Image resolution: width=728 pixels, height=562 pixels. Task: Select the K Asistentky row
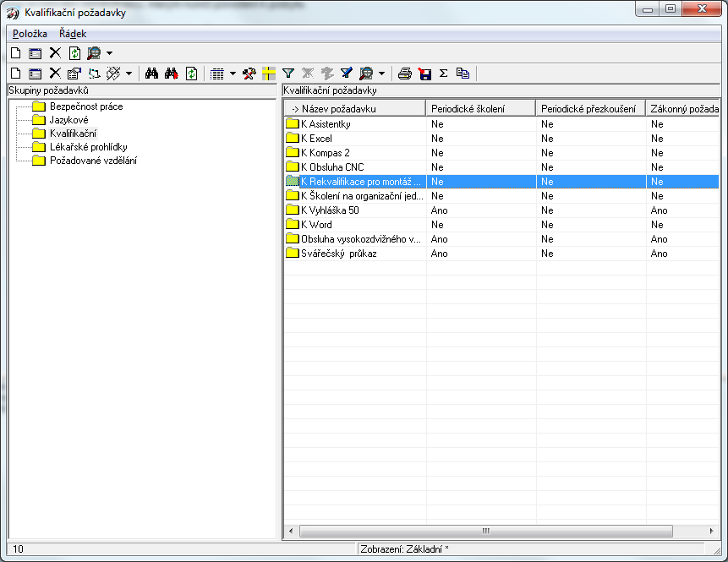tap(501, 124)
